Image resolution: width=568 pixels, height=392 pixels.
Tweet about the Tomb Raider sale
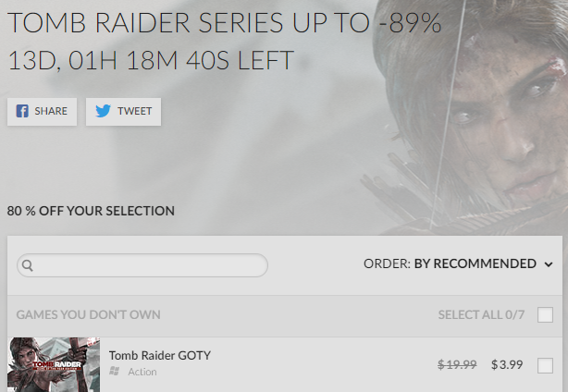pos(123,112)
